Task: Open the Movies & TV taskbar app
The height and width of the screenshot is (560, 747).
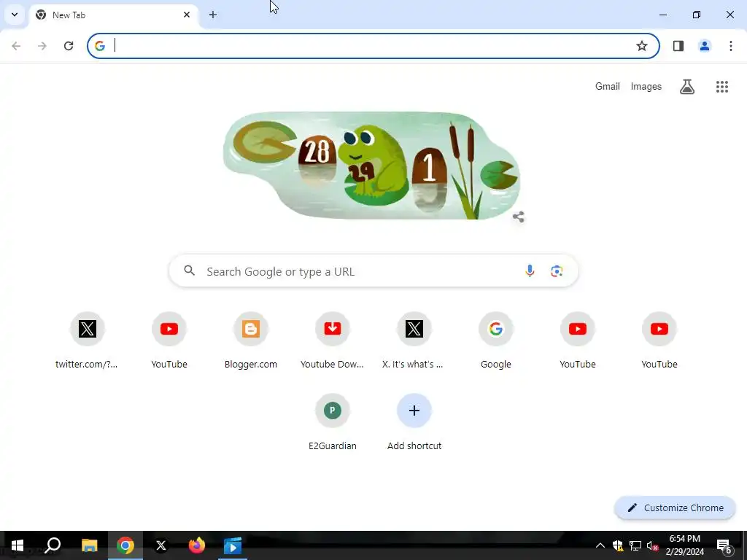Action: [233, 545]
